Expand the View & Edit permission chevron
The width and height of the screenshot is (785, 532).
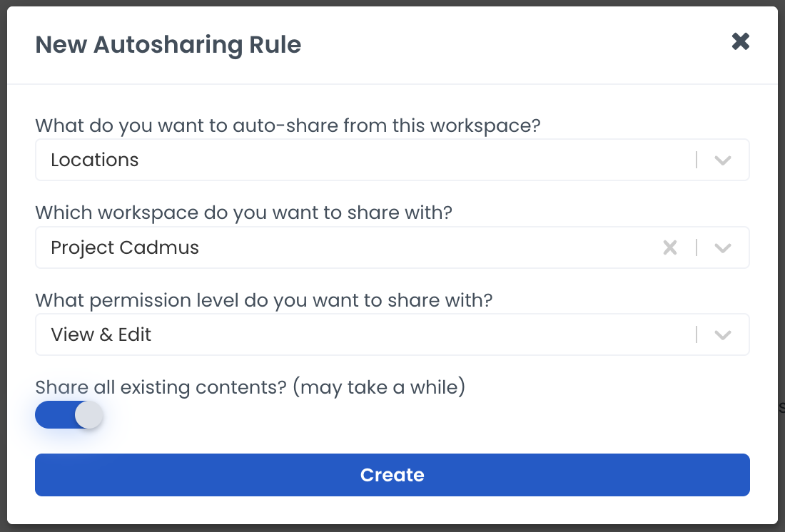pos(723,335)
